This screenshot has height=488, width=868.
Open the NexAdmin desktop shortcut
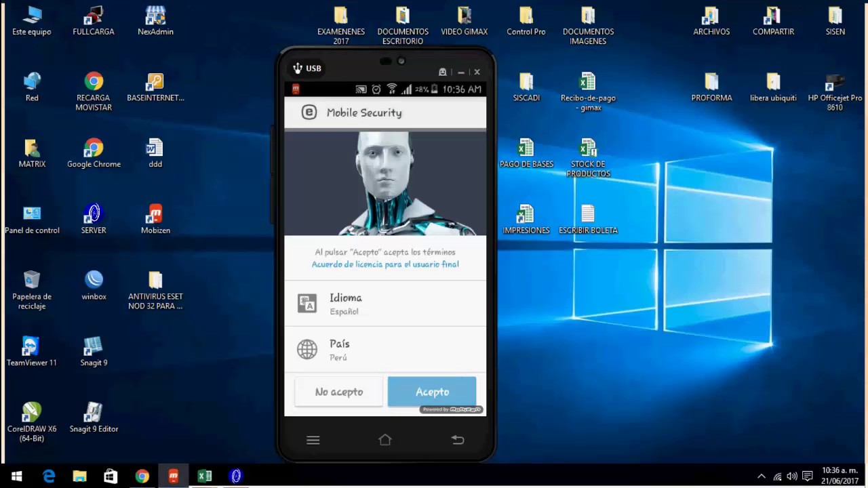coord(155,22)
